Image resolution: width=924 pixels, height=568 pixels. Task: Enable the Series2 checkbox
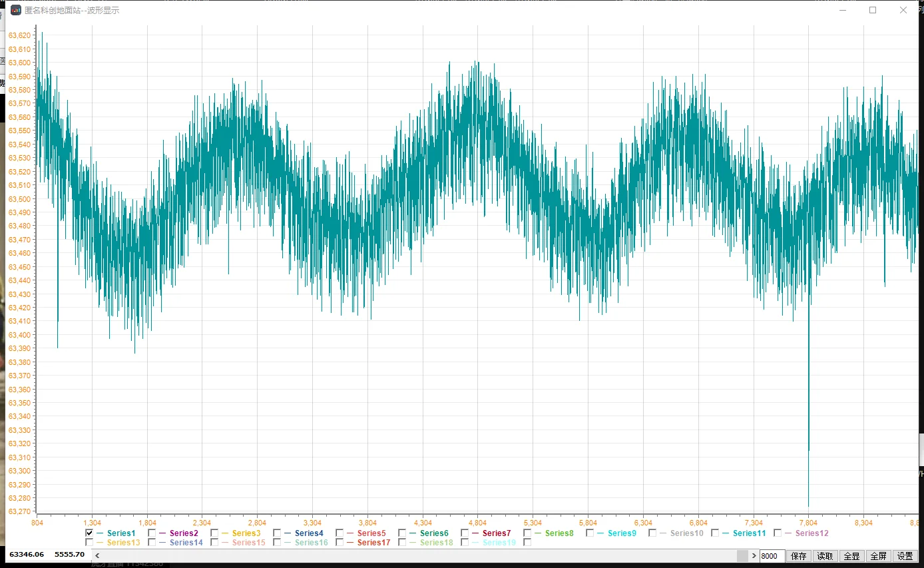(x=152, y=533)
